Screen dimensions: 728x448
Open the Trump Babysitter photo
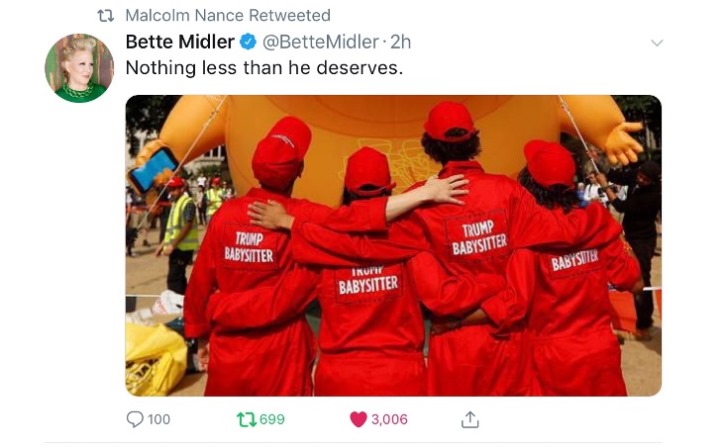tap(393, 246)
